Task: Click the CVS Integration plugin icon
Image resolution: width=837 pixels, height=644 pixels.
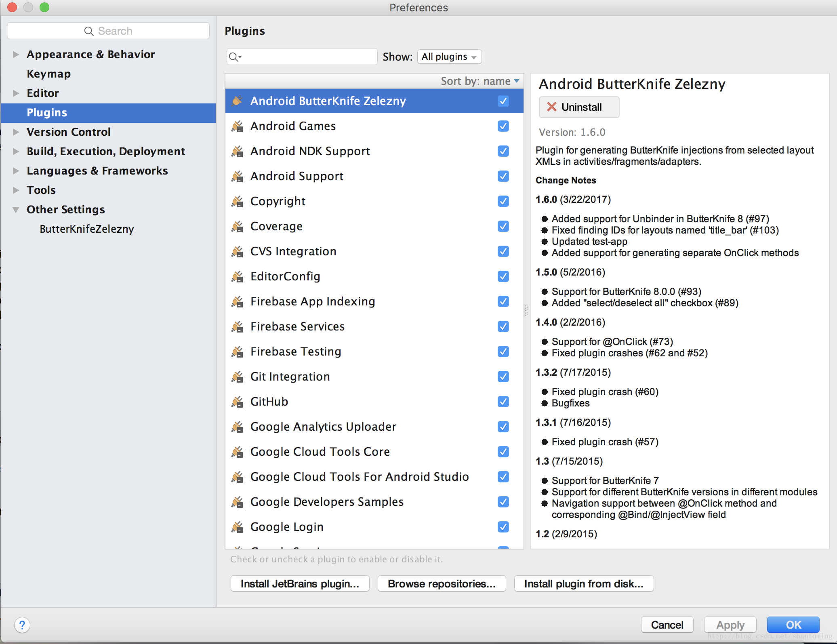Action: click(x=238, y=251)
